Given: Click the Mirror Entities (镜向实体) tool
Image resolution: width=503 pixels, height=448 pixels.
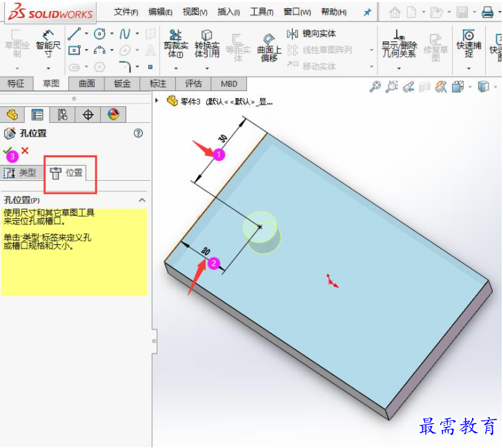Looking at the screenshot, I should pos(311,33).
